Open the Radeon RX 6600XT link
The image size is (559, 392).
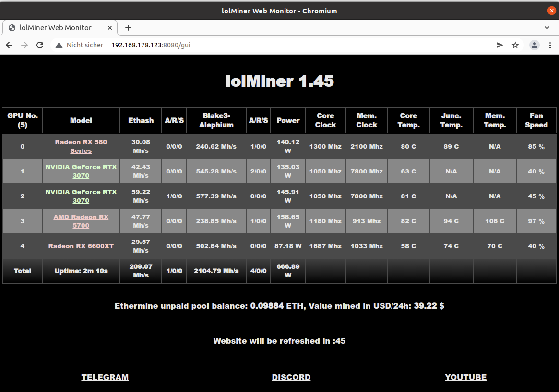click(81, 246)
